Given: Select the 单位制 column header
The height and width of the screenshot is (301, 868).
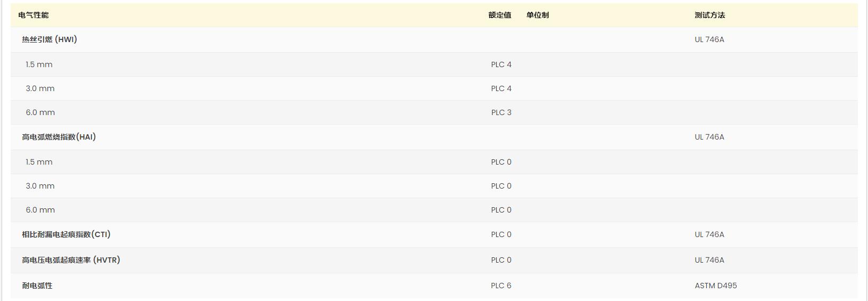Looking at the screenshot, I should point(537,15).
